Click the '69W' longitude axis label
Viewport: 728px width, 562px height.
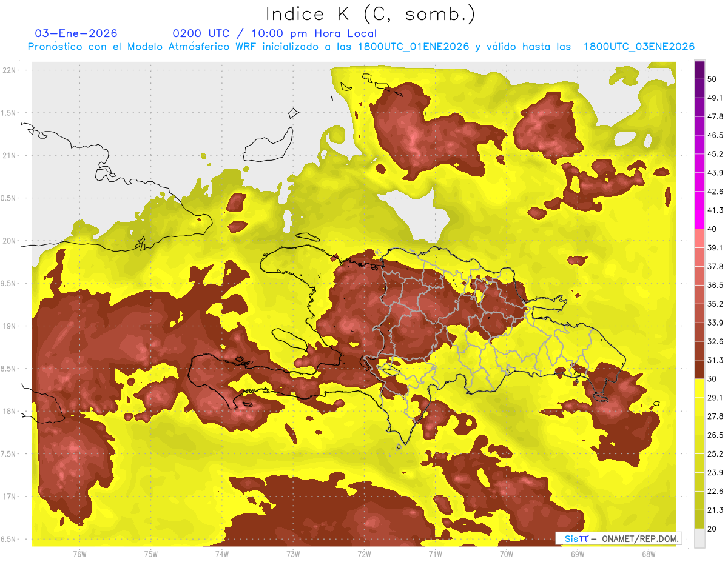(x=578, y=554)
